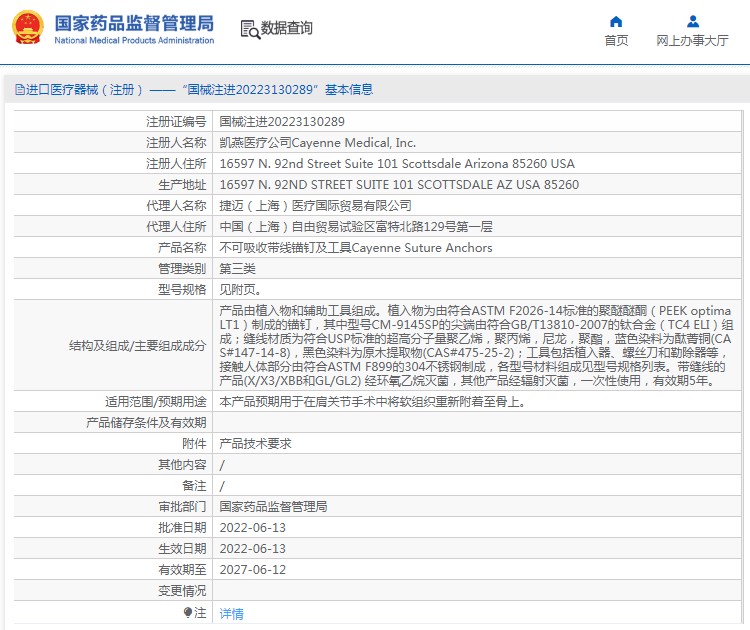Click the document icon before 进口医疗器械
The image size is (750, 630).
pos(20,89)
